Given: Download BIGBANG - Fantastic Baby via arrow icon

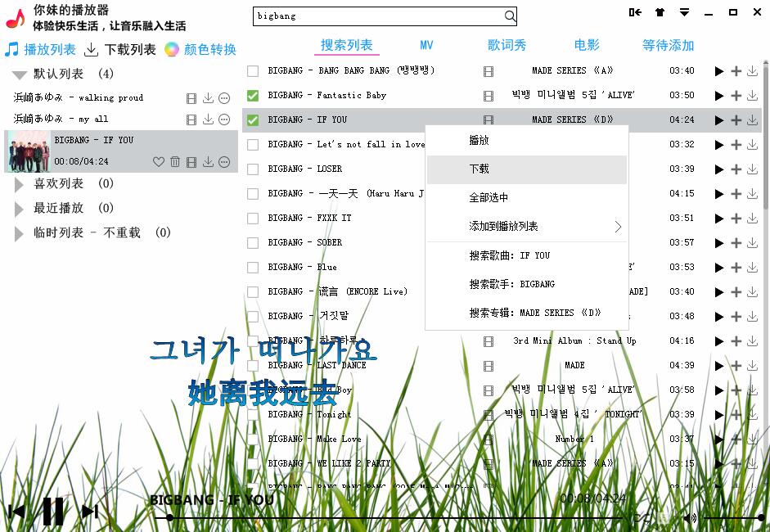Looking at the screenshot, I should 752,95.
